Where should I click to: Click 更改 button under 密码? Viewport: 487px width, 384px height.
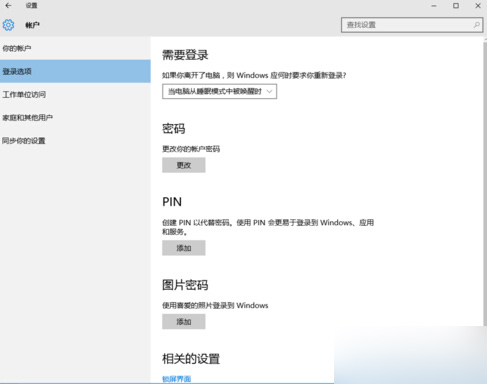[184, 165]
